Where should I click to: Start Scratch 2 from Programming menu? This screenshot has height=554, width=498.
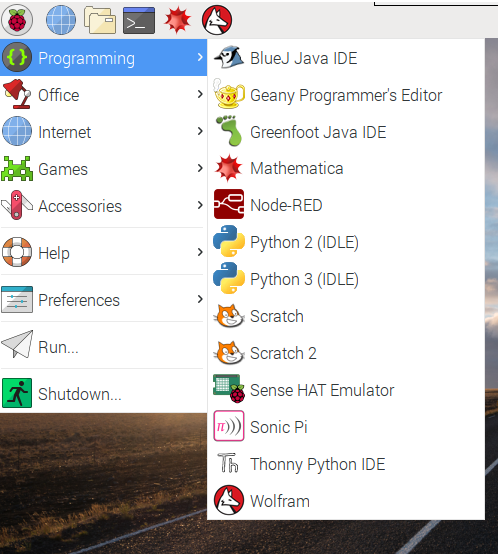pyautogui.click(x=346, y=353)
